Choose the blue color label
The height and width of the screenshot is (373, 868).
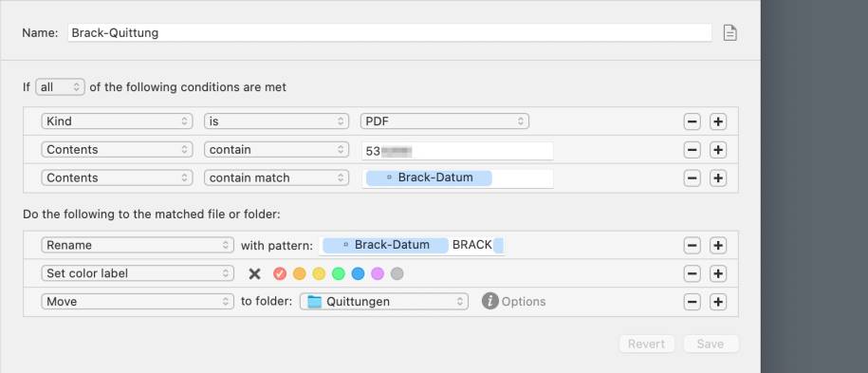pos(359,273)
